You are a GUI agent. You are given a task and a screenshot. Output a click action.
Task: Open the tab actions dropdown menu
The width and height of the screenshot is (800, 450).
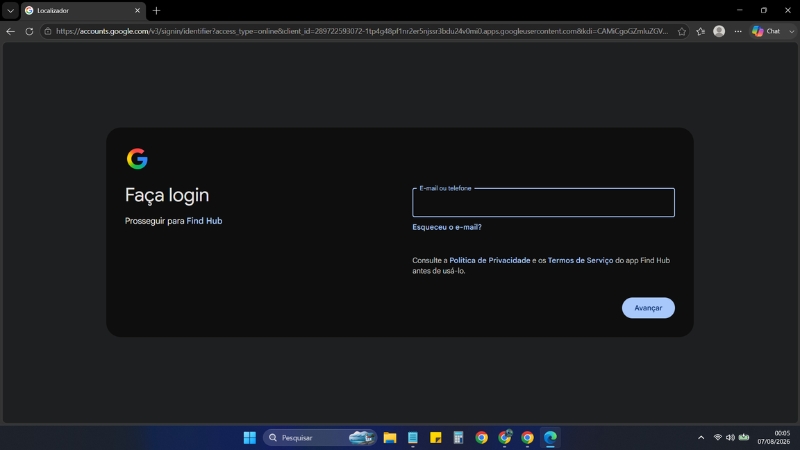click(10, 10)
